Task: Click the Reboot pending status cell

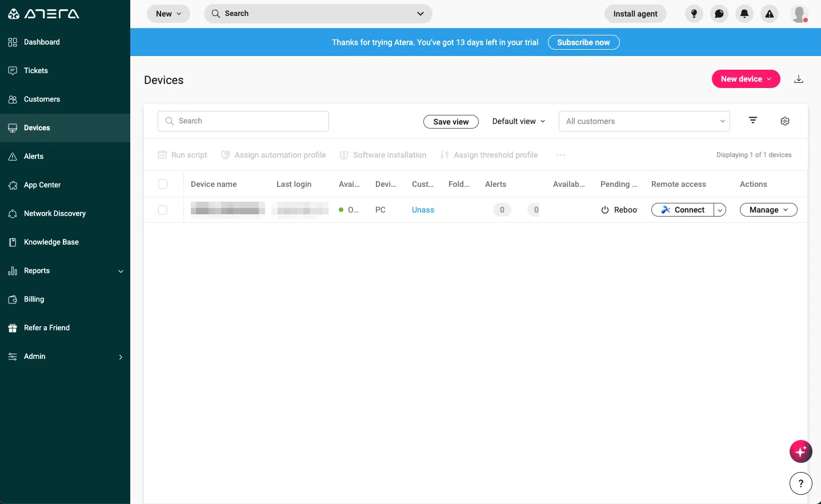Action: (x=619, y=210)
